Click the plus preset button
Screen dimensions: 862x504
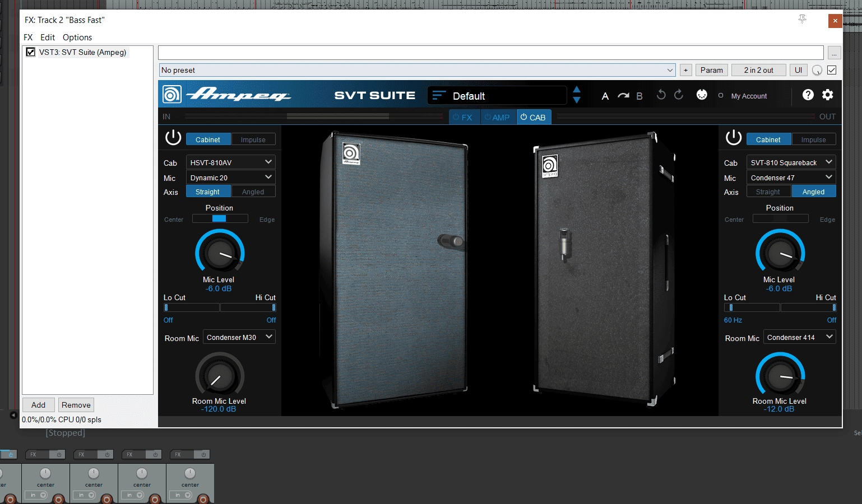(685, 70)
